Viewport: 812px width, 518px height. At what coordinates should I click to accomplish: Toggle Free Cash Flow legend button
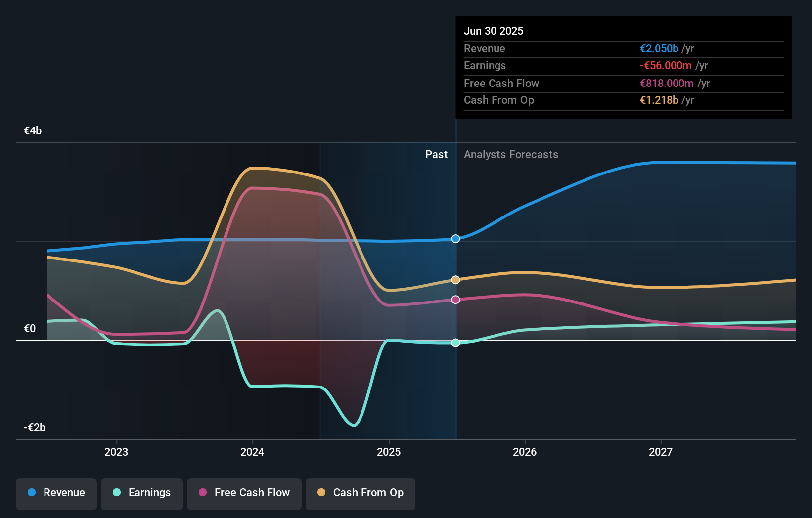tap(244, 494)
